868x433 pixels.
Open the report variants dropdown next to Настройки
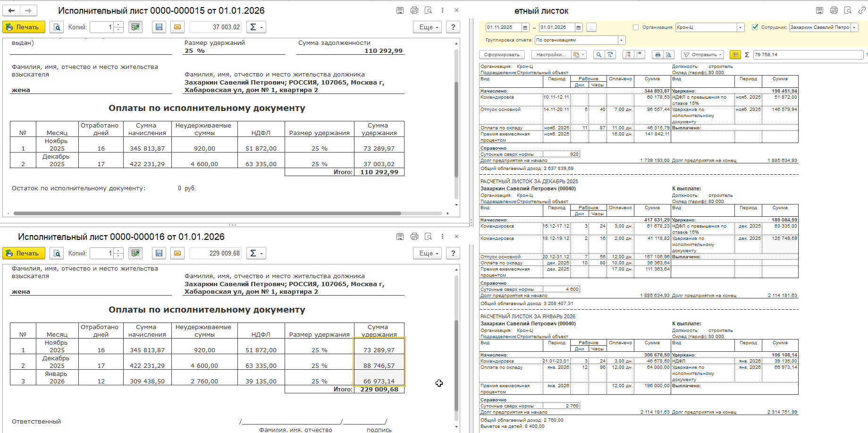click(x=579, y=55)
